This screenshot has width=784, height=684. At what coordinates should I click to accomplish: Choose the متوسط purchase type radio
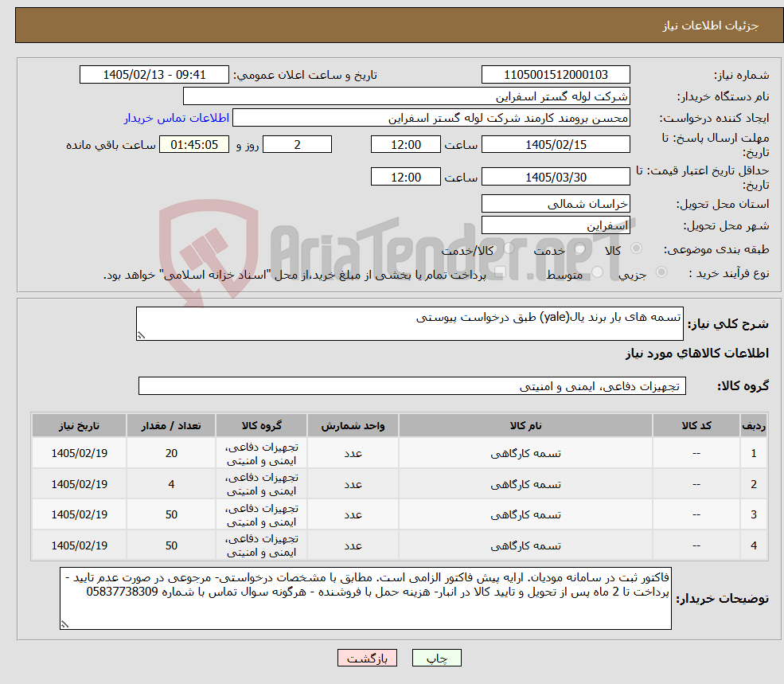click(598, 272)
